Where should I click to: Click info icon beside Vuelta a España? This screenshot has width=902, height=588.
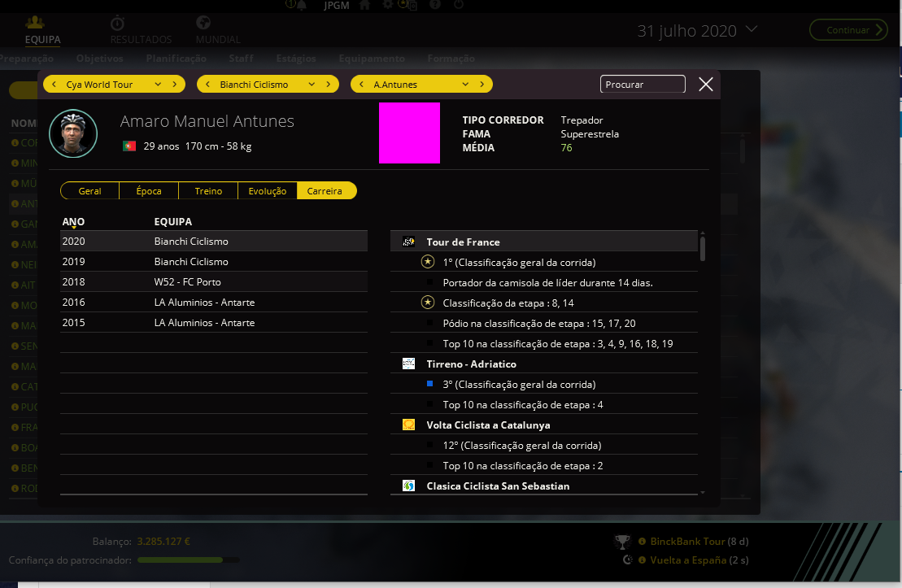pyautogui.click(x=642, y=560)
